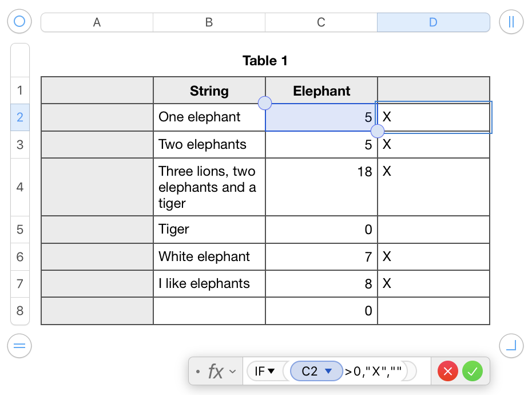Screen dimensions: 532x395
Task: Click the add column handle
Action: point(511,22)
